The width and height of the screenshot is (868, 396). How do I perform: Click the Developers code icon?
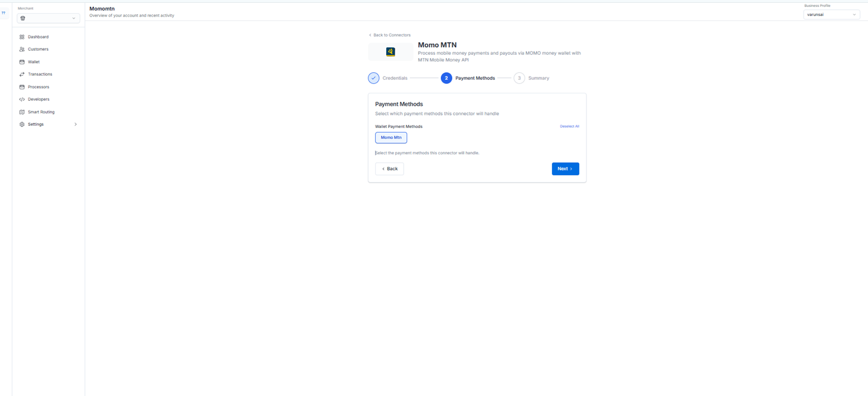pyautogui.click(x=22, y=100)
